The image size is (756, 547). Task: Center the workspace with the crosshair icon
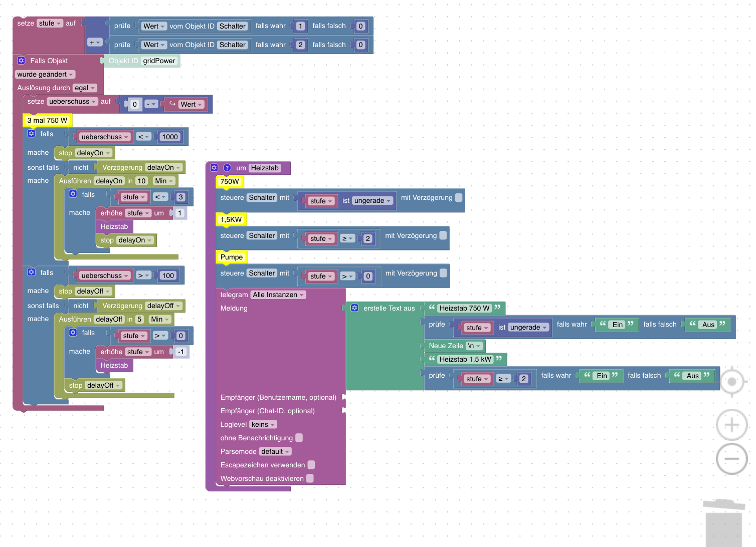[x=732, y=382]
